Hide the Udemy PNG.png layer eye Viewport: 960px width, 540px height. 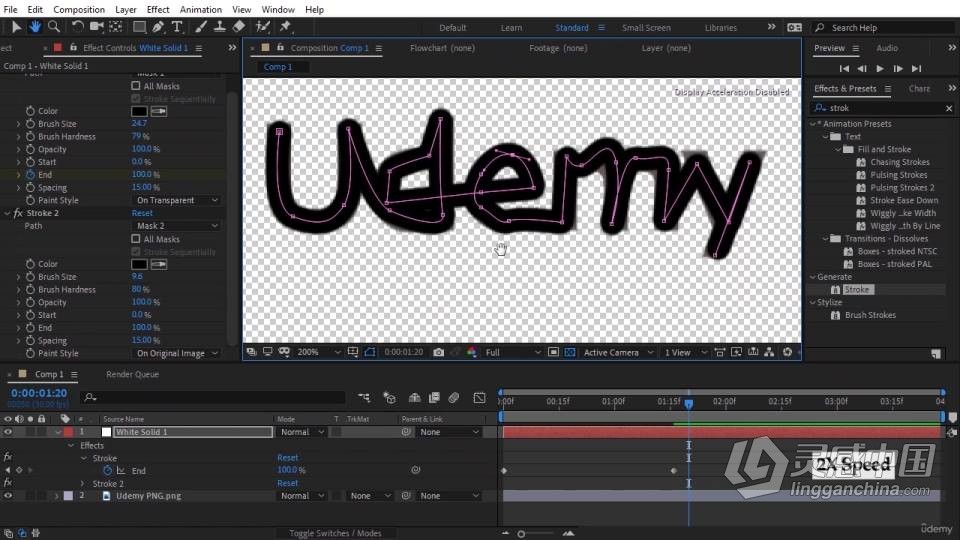tap(8, 496)
